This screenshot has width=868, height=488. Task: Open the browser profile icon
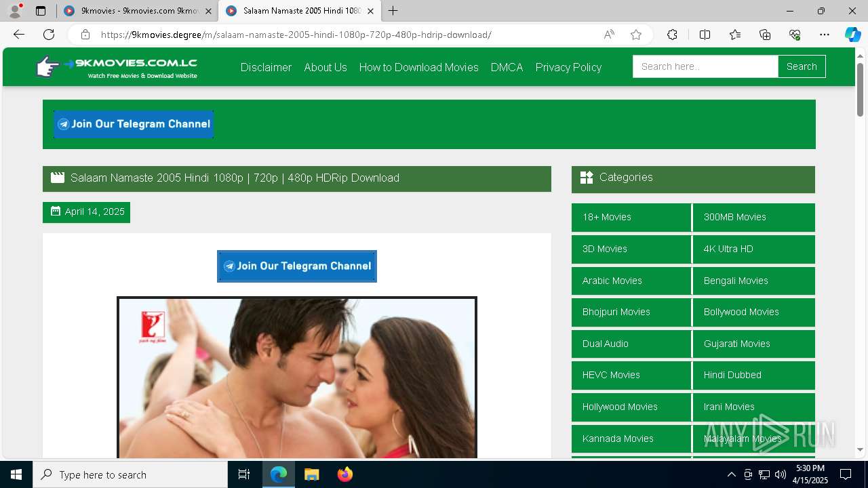(x=15, y=11)
